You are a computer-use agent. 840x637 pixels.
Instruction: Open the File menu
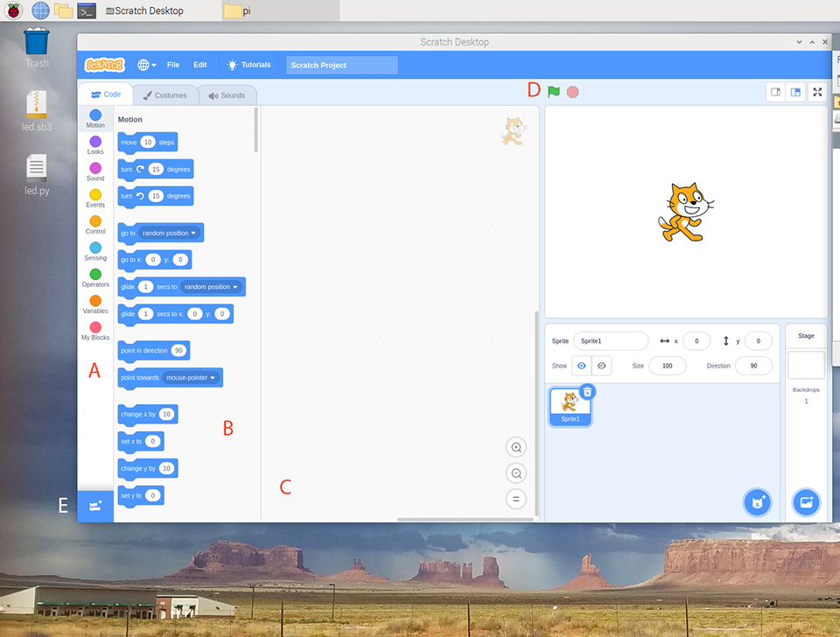[x=173, y=65]
